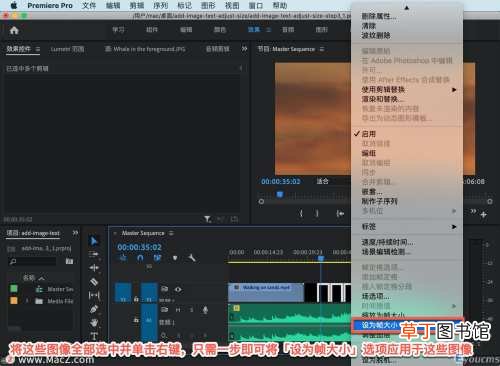Click the green label swatch for Master Sequence

click(14, 288)
